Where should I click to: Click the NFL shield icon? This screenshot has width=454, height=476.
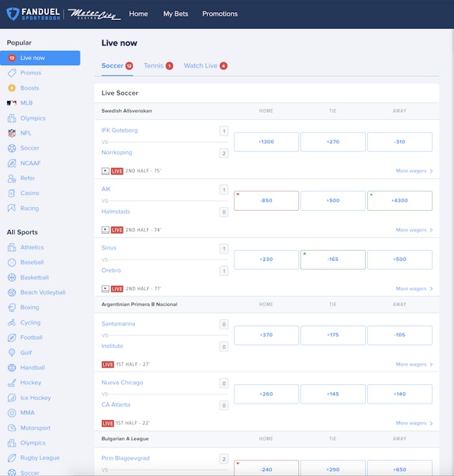tap(11, 133)
